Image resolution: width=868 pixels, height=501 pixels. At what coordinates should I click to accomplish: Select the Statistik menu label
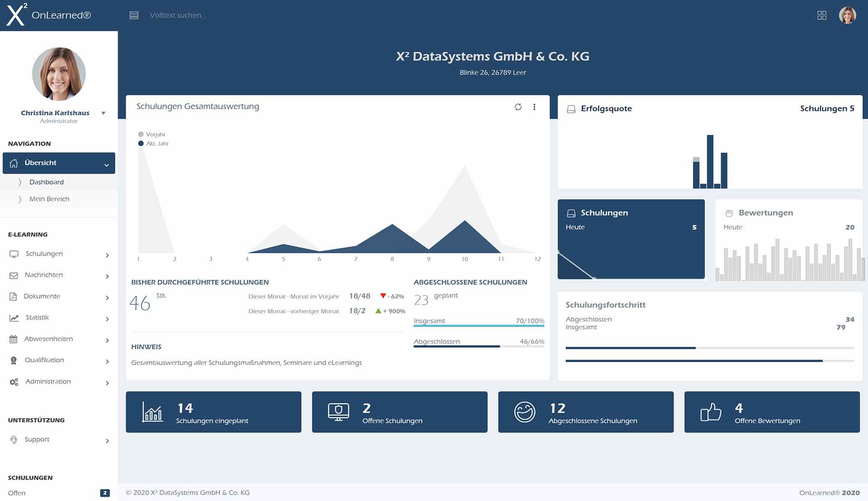(x=37, y=317)
